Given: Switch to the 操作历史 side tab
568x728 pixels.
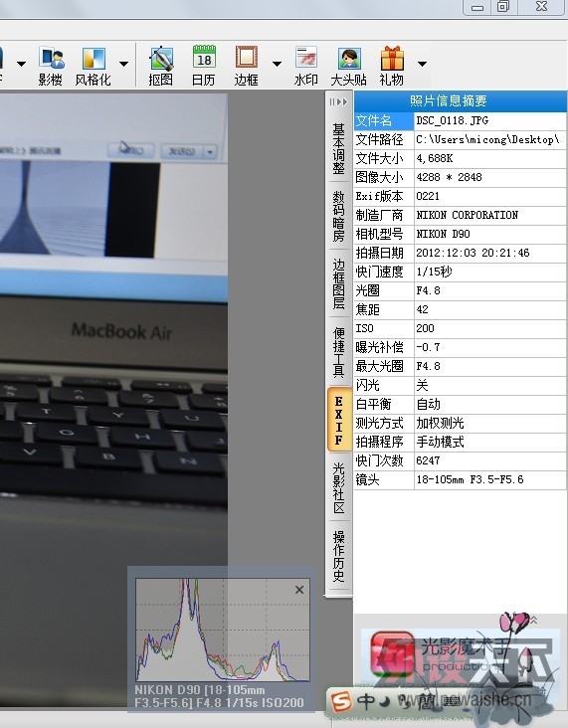Looking at the screenshot, I should coord(338,556).
